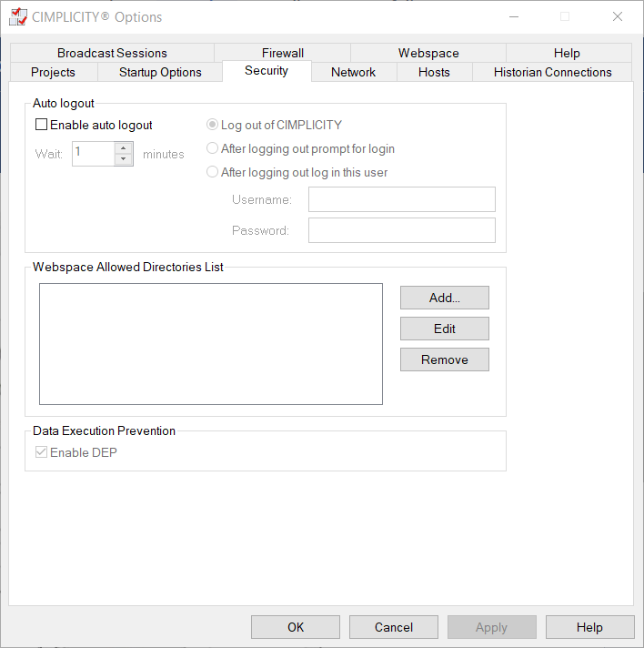Click into the Wait minutes field
644x648 pixels.
[x=94, y=154]
